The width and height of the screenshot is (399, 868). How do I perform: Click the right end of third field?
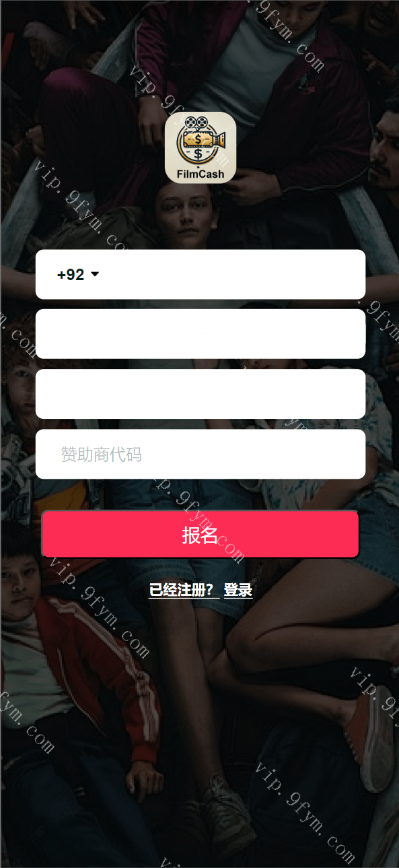coord(343,394)
